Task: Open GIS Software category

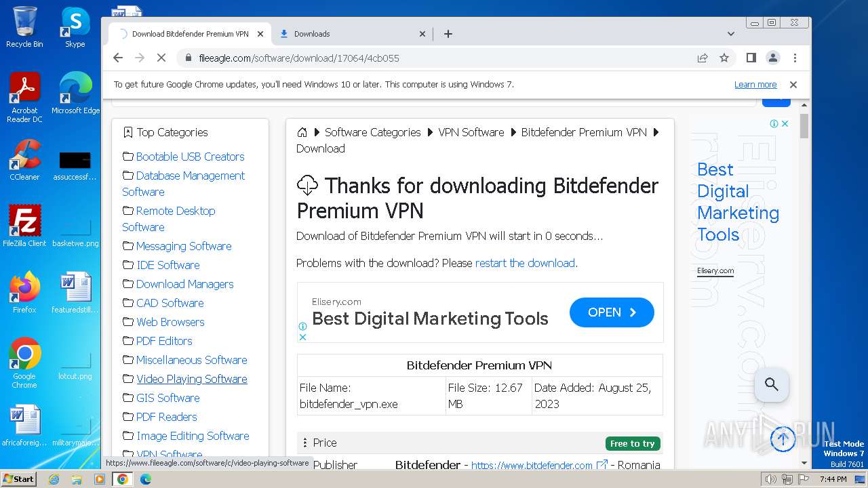Action: (x=168, y=398)
